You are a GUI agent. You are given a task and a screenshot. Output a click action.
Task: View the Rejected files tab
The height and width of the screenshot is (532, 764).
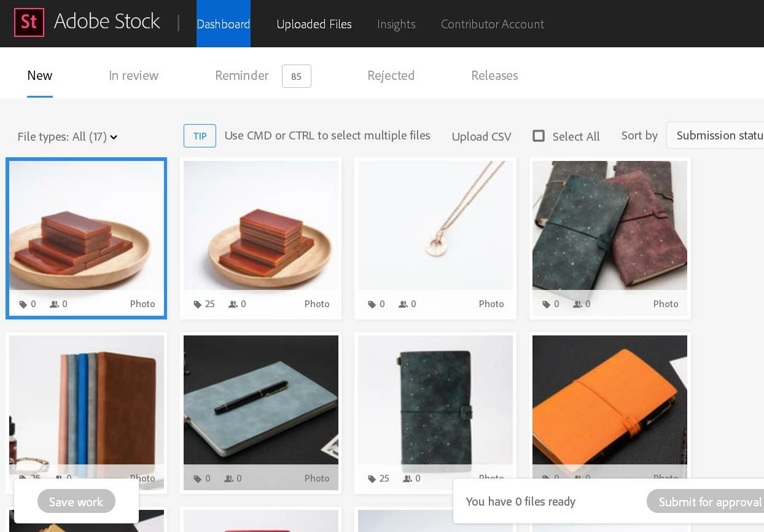point(391,76)
